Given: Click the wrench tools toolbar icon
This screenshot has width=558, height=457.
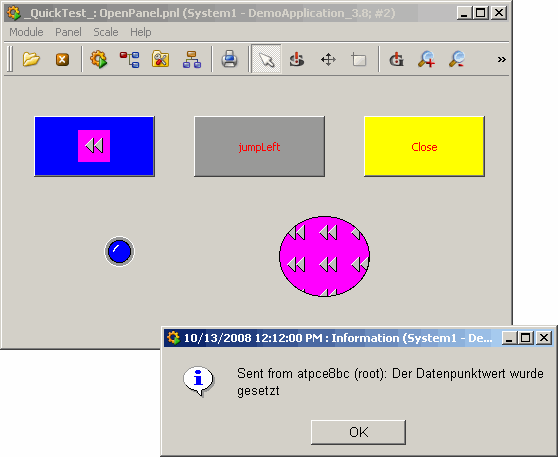Looking at the screenshot, I should coord(160,59).
